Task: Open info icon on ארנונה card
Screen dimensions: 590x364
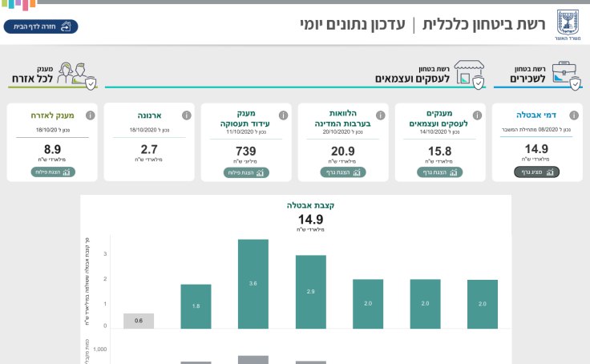Action: point(187,115)
